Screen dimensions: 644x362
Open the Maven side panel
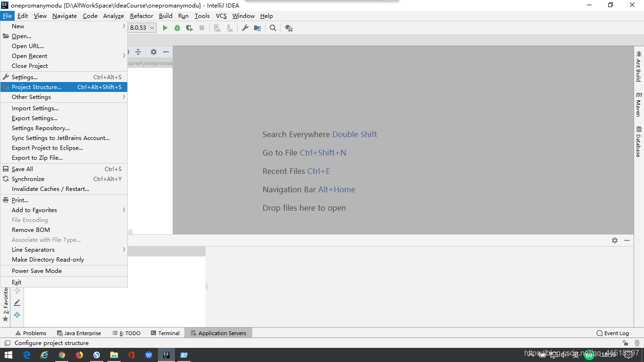click(x=639, y=104)
